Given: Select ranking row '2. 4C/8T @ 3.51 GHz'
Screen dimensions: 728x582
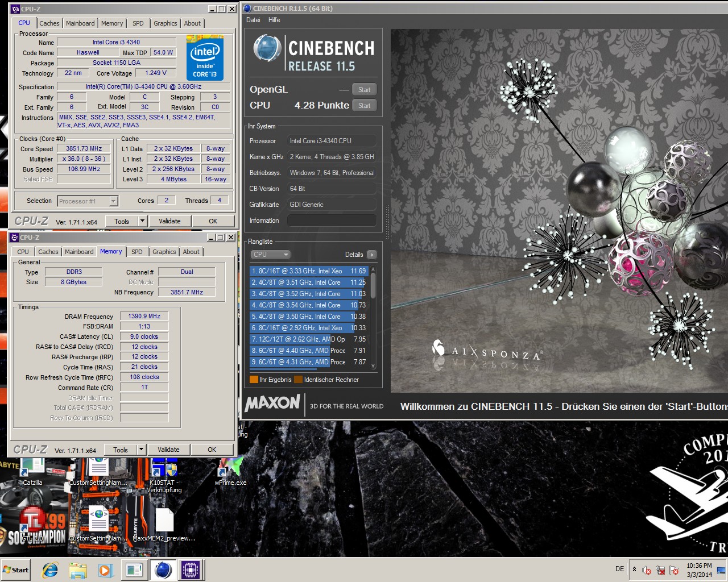Looking at the screenshot, I should pyautogui.click(x=309, y=282).
